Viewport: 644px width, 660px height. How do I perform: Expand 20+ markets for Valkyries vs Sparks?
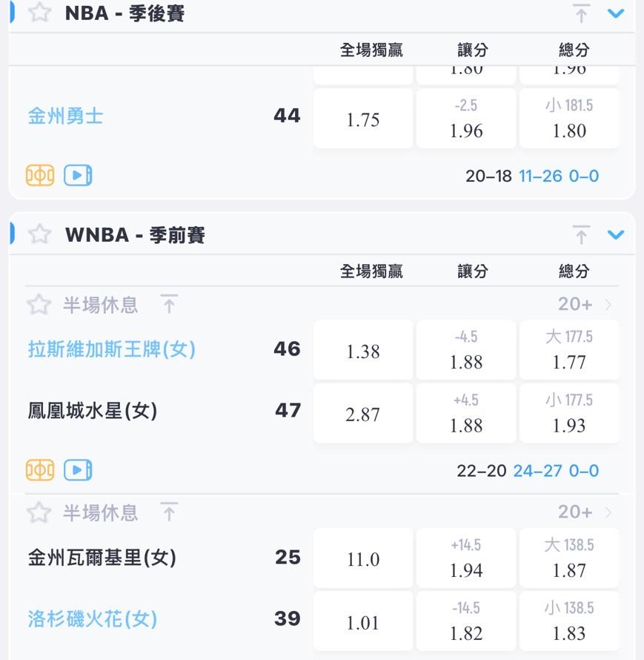click(x=585, y=512)
